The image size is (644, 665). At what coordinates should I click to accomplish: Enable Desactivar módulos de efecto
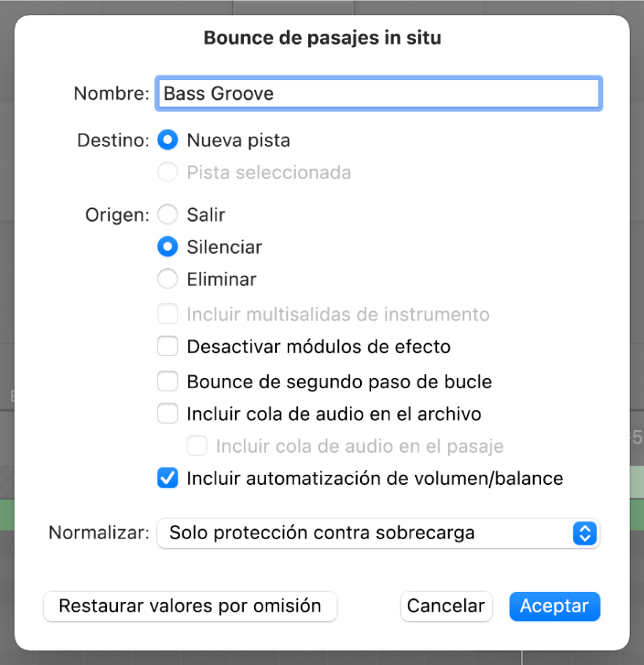[x=167, y=347]
